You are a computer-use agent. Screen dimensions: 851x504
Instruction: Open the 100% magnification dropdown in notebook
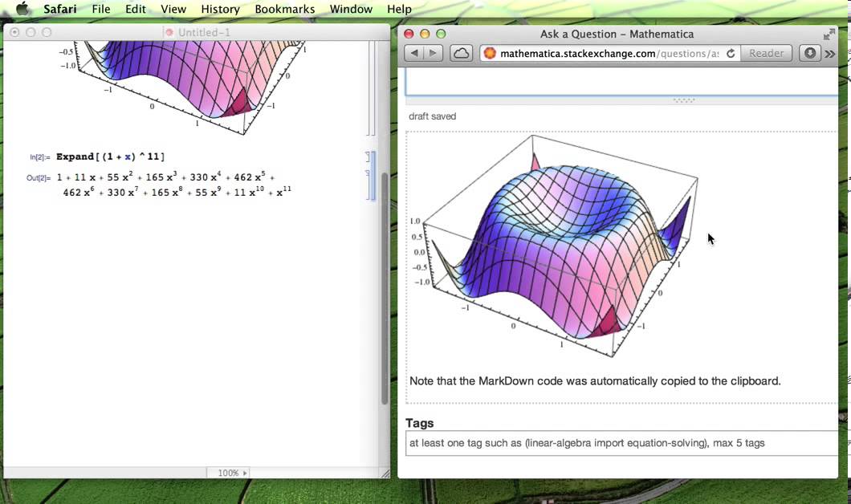click(x=228, y=473)
